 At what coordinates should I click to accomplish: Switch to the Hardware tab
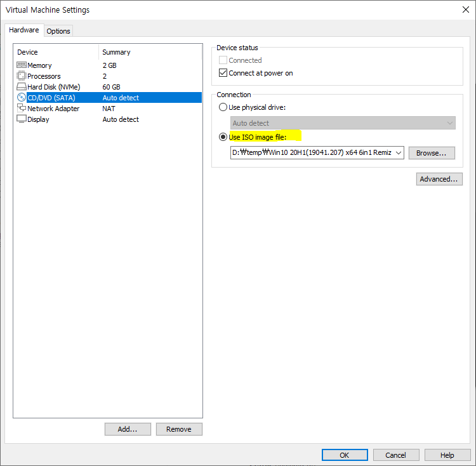[24, 30]
